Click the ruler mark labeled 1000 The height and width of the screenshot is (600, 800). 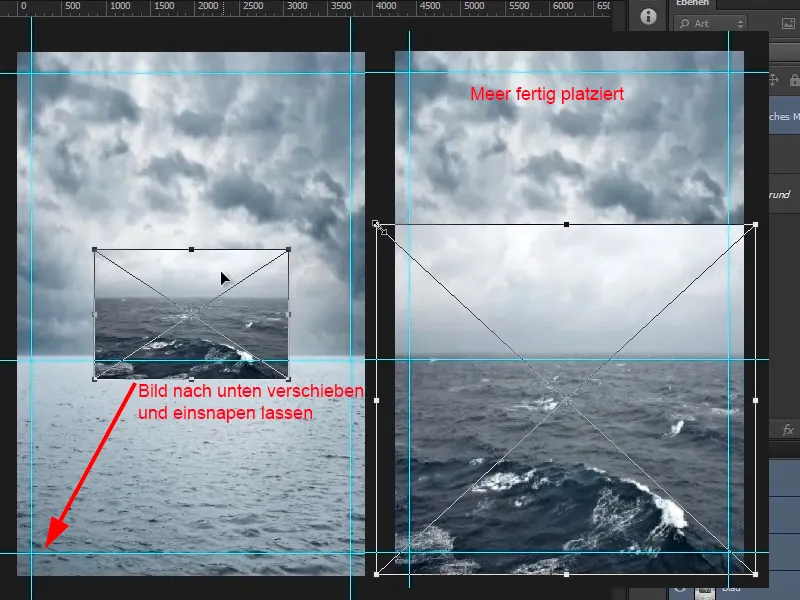120,6
